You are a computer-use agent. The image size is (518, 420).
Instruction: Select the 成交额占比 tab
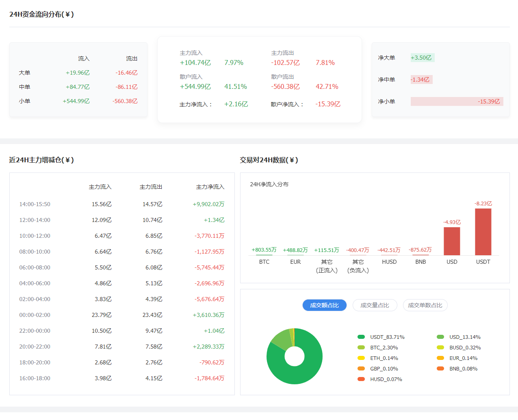[x=324, y=305]
